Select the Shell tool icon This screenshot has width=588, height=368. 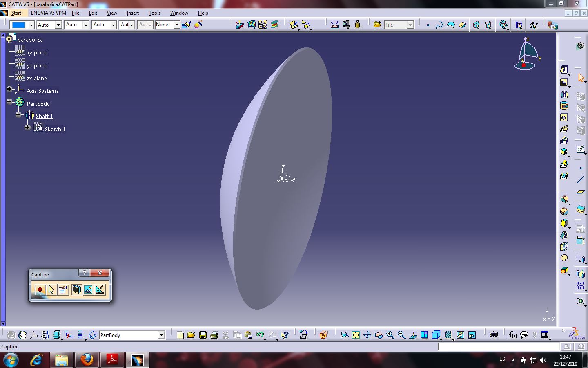pyautogui.click(x=564, y=235)
